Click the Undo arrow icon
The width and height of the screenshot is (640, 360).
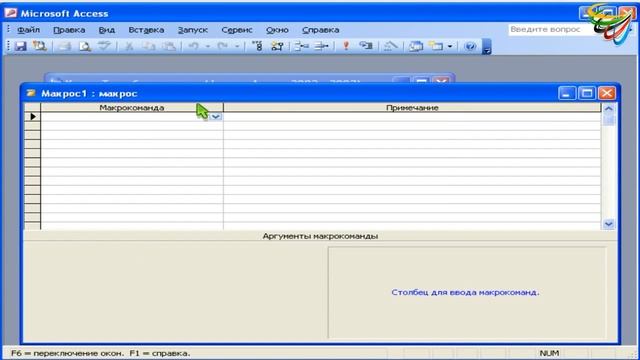coord(193,46)
